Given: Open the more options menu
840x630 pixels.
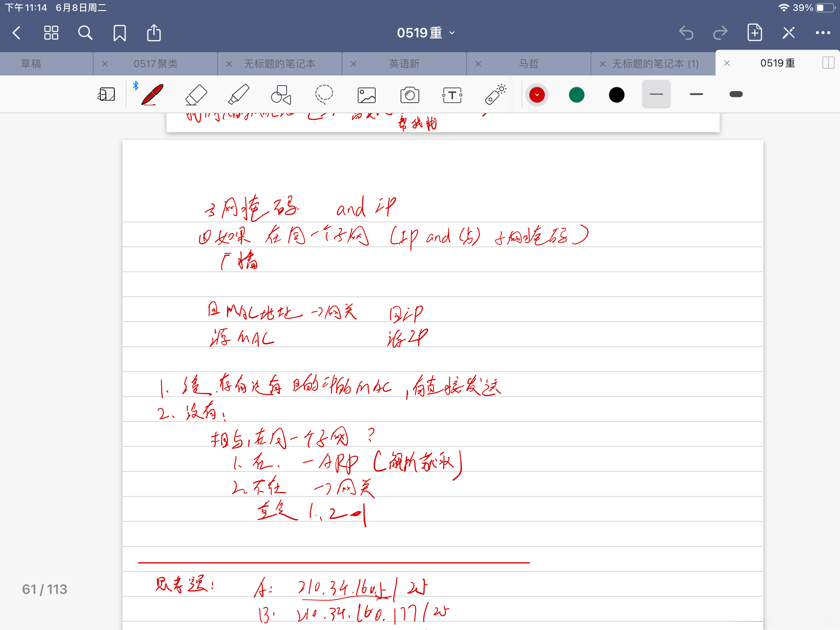Looking at the screenshot, I should pos(822,33).
